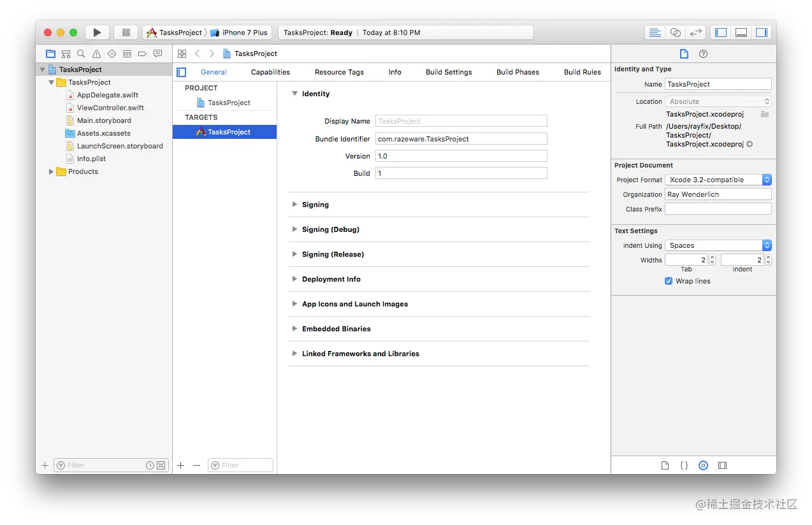
Task: Open the Breakpoint navigator
Action: [142, 54]
